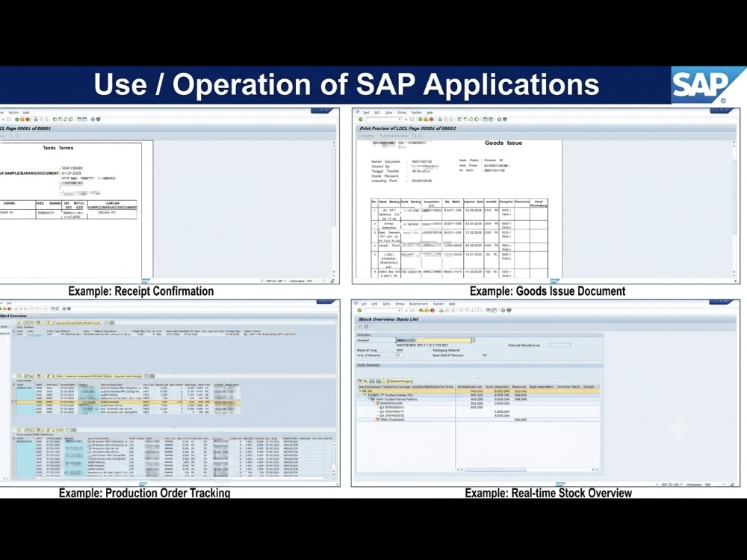The image size is (747, 560).
Task: Click Save icon in Goods Issue toolbar
Action: pyautogui.click(x=412, y=119)
